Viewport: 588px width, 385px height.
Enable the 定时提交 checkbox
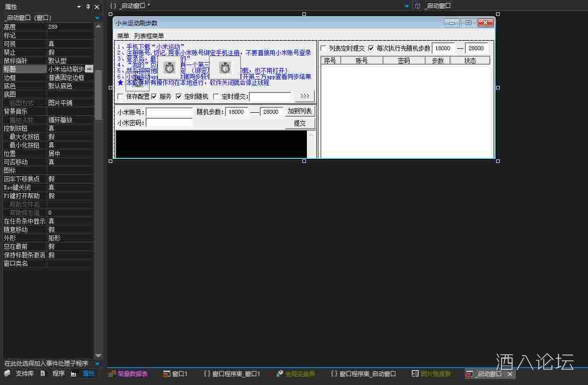click(216, 96)
